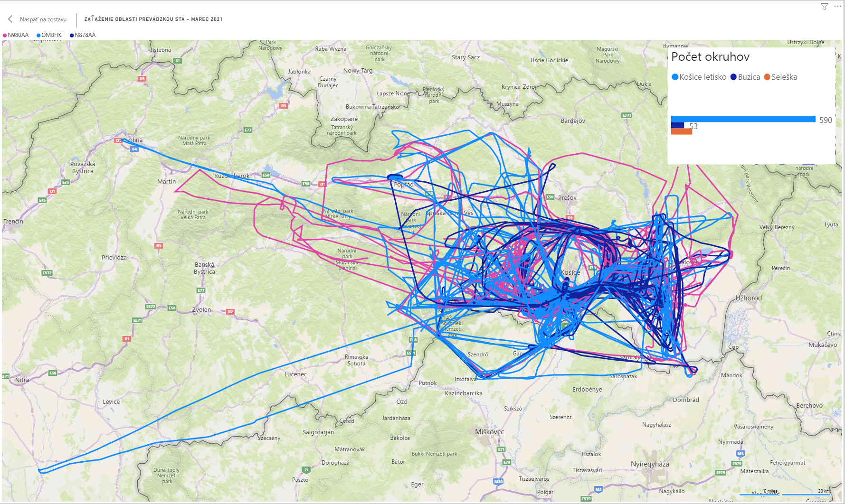Image resolution: width=845 pixels, height=504 pixels.
Task: Click the Buzica legend marker
Action: pyautogui.click(x=733, y=77)
